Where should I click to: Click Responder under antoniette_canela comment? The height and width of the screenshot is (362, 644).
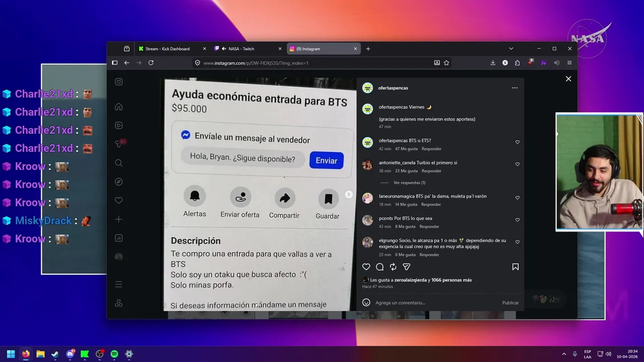[x=432, y=171]
